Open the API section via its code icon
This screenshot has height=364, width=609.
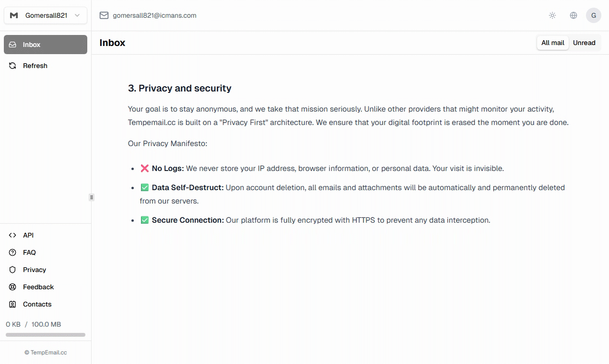point(12,235)
